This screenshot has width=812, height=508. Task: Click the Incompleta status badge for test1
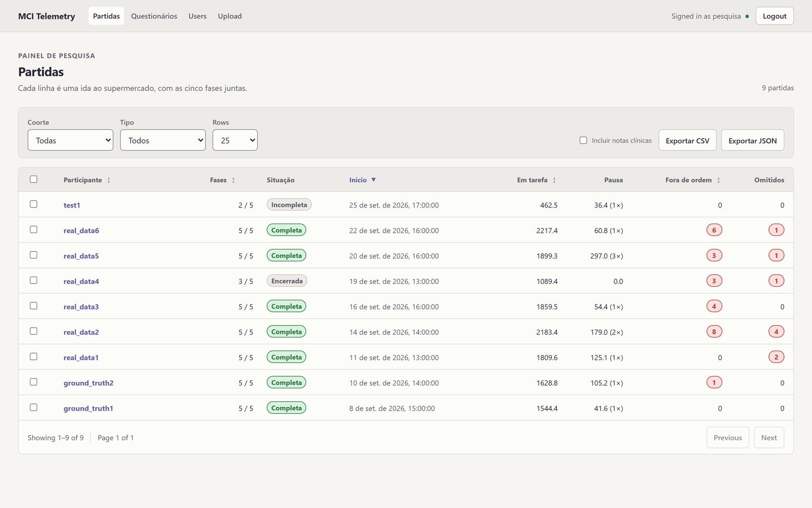pos(289,204)
